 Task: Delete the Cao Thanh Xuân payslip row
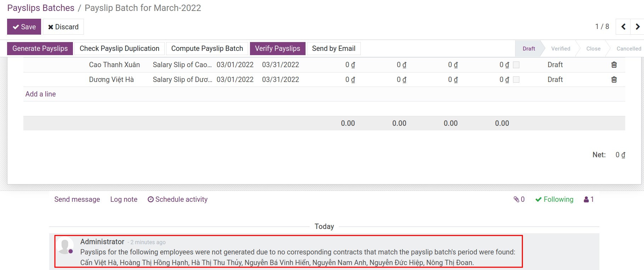click(x=614, y=65)
